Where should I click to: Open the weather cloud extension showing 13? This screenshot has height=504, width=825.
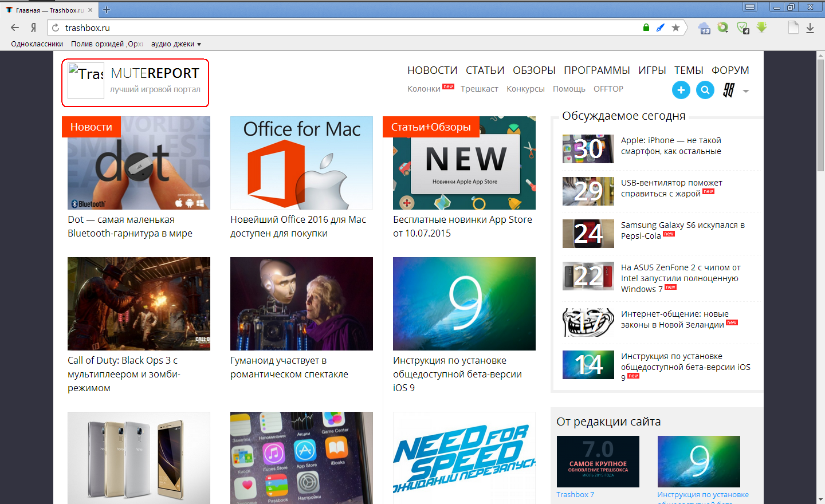(704, 27)
